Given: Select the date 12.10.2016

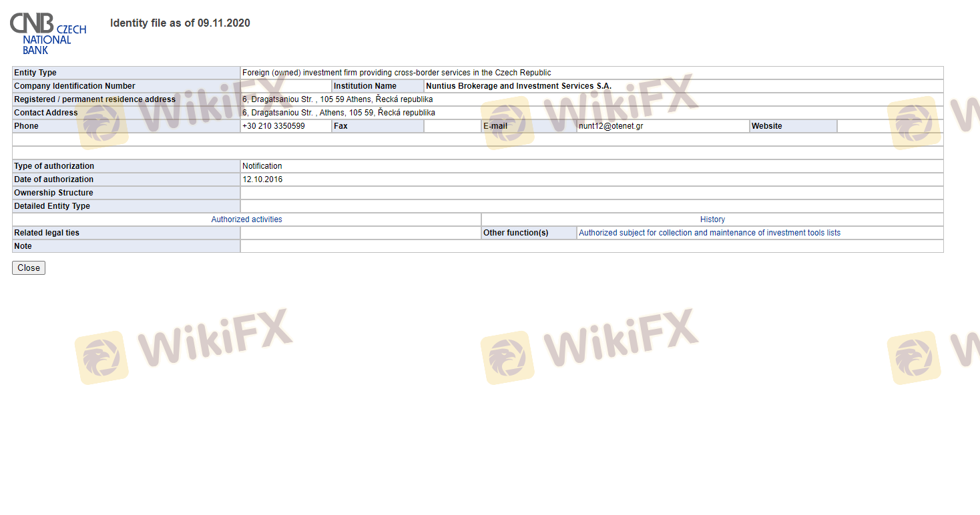Looking at the screenshot, I should click(x=262, y=179).
